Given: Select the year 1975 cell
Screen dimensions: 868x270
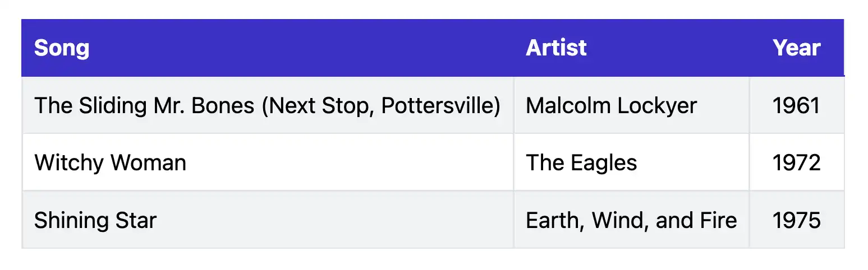Looking at the screenshot, I should [x=796, y=220].
